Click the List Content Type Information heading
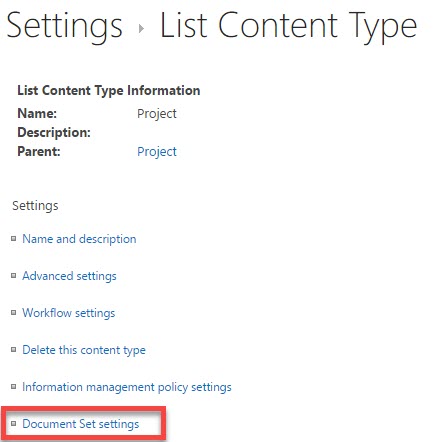437x442 pixels. pyautogui.click(x=109, y=91)
